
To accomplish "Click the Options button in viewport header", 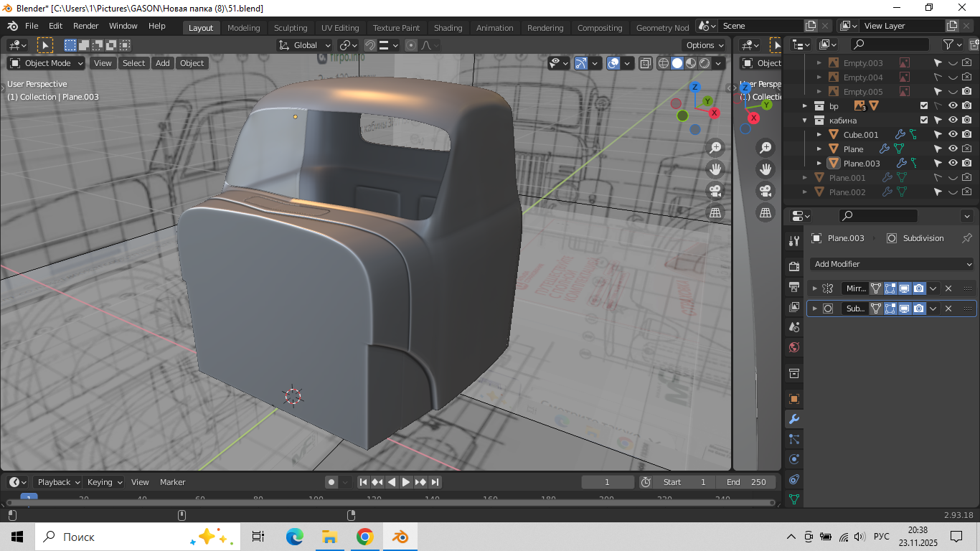I will pyautogui.click(x=704, y=45).
